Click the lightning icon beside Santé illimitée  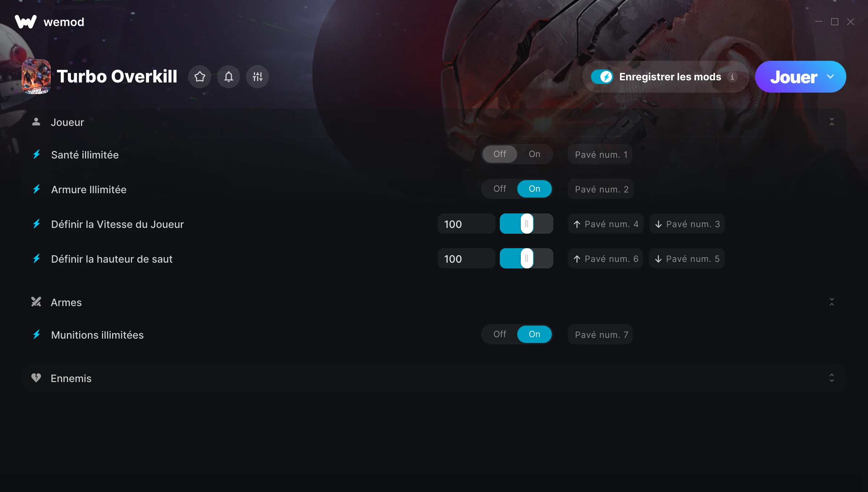pos(37,154)
